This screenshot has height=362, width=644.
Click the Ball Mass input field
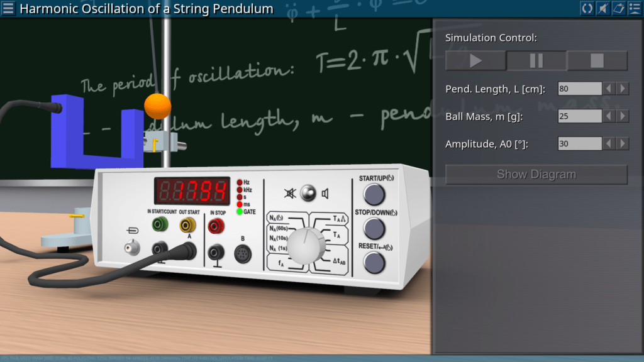pyautogui.click(x=579, y=116)
